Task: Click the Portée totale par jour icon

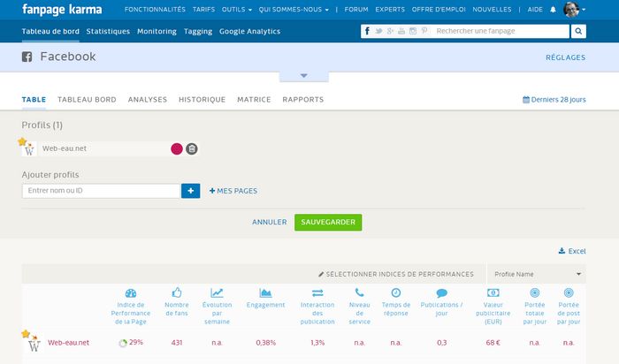Action: [534, 292]
